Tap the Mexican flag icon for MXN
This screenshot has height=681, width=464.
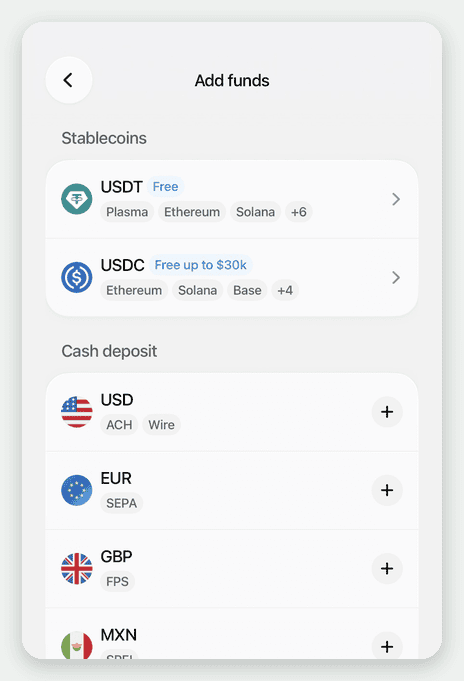[76, 646]
